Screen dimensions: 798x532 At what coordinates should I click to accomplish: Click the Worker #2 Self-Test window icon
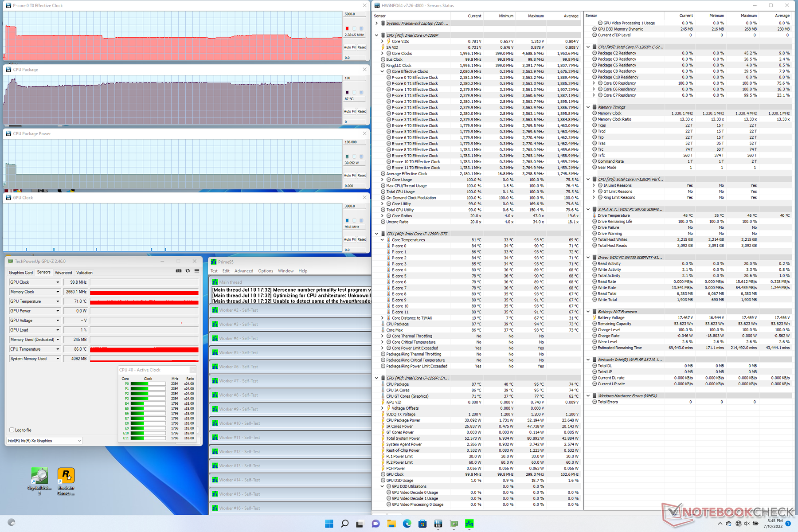coord(215,310)
